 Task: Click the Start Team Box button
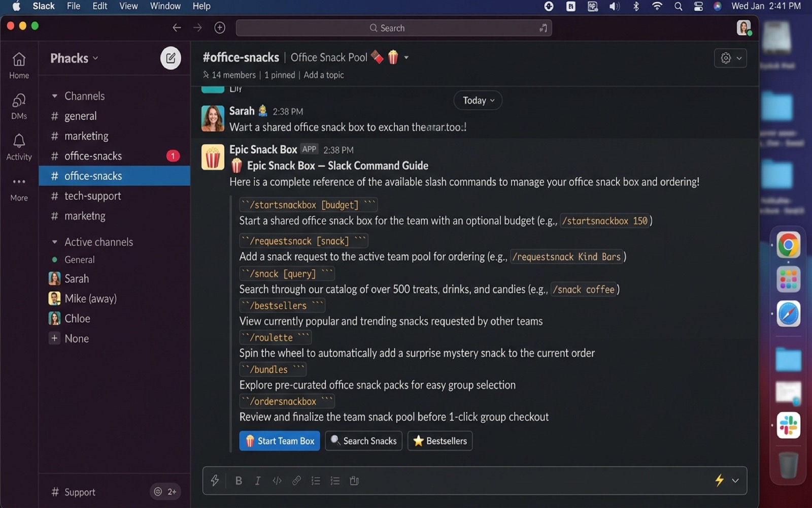280,441
